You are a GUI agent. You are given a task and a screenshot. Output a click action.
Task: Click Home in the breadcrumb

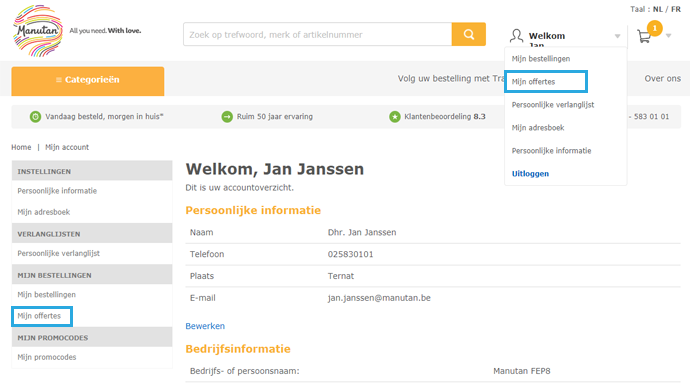[x=21, y=147]
